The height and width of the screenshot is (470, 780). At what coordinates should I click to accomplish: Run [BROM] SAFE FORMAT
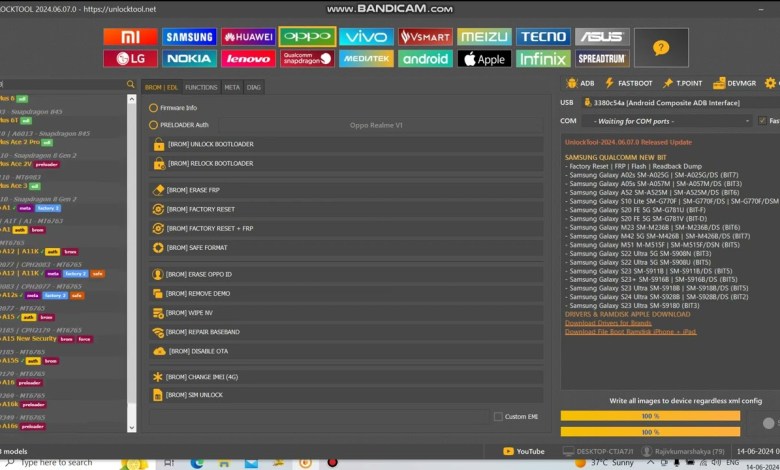(x=346, y=248)
